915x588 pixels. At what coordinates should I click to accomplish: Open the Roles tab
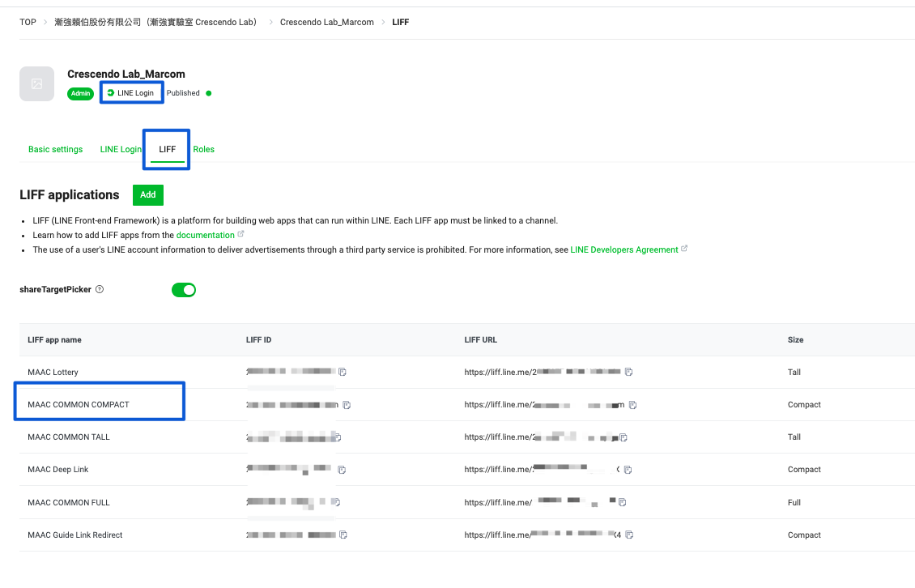click(203, 149)
